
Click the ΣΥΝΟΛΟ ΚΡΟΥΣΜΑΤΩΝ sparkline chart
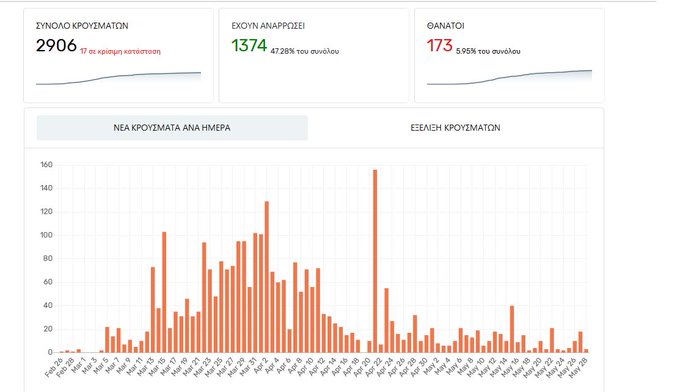[x=118, y=78]
